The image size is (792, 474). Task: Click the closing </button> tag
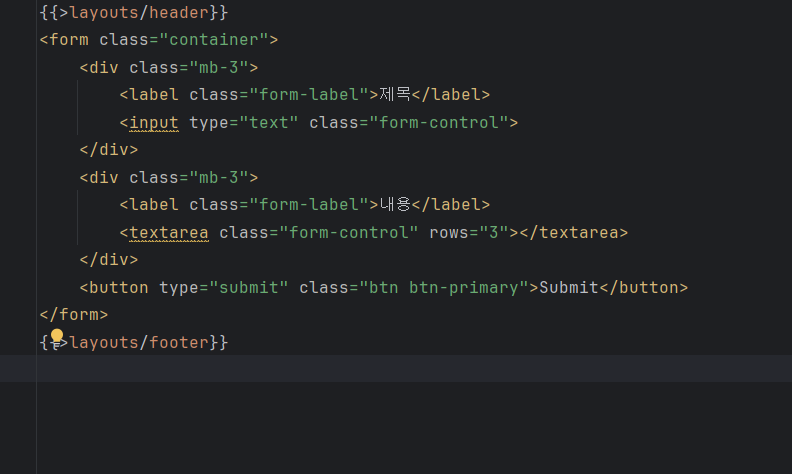point(644,288)
